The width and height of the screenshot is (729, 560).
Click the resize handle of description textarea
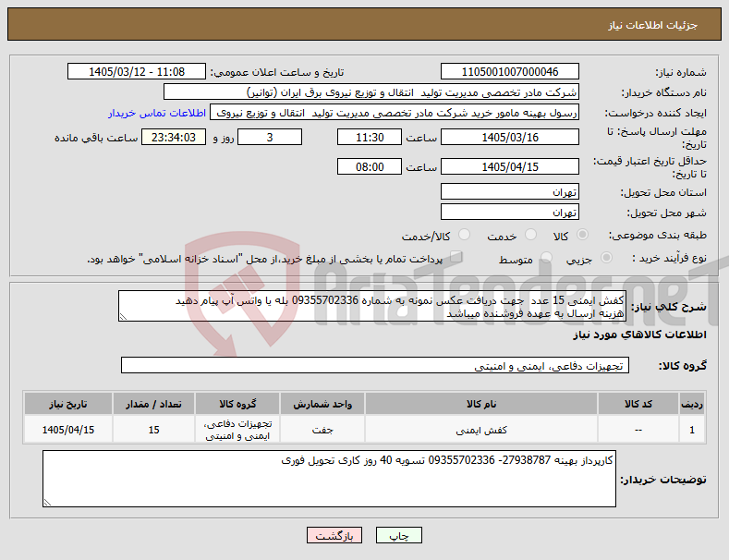(123, 317)
